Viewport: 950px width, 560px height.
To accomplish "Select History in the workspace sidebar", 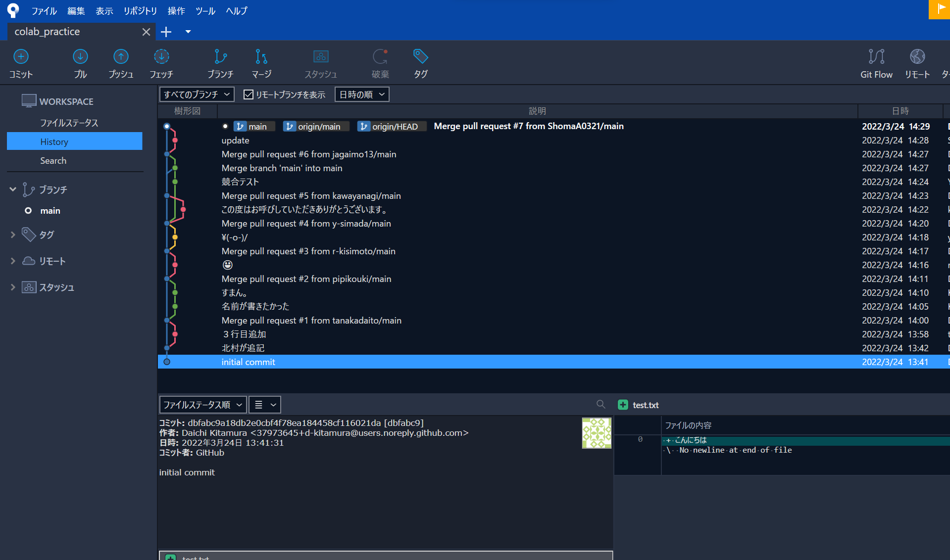I will click(x=75, y=141).
